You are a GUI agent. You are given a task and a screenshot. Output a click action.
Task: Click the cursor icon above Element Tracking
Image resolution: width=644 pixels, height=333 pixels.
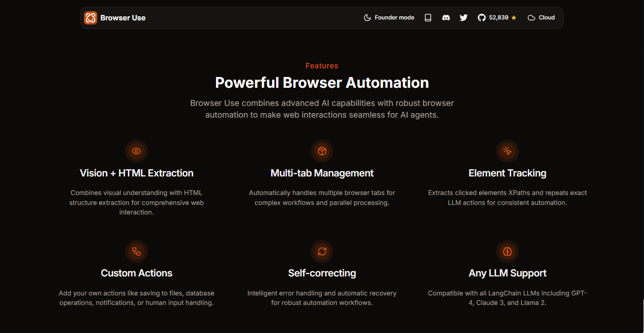(x=508, y=151)
